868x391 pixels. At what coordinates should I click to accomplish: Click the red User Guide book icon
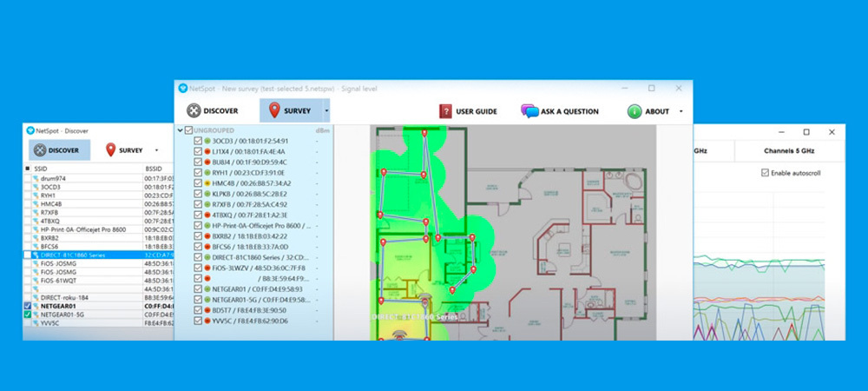(445, 111)
